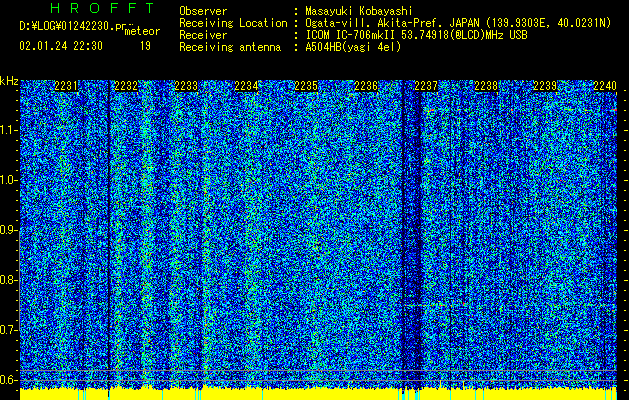Click the 1.0 kHz axis label
The image size is (629, 400).
click(x=8, y=180)
